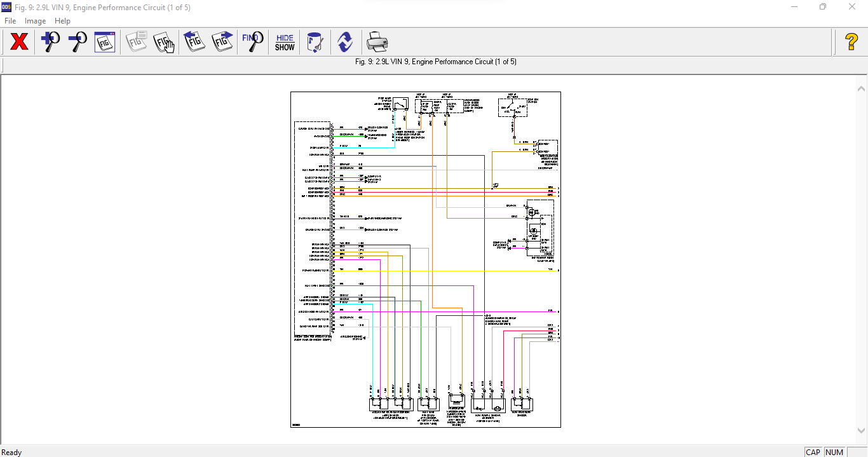The image size is (868, 457).
Task: Fit figure to window icon
Action: pos(105,43)
